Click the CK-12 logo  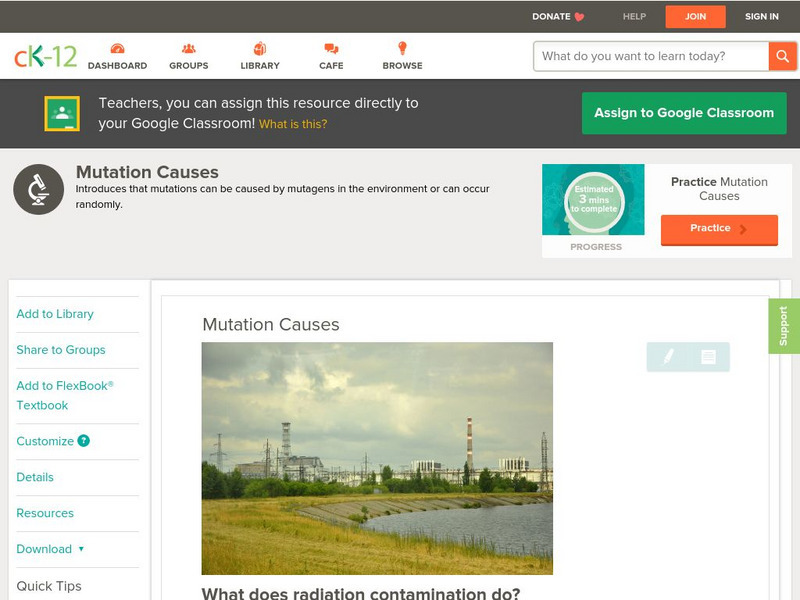click(45, 56)
